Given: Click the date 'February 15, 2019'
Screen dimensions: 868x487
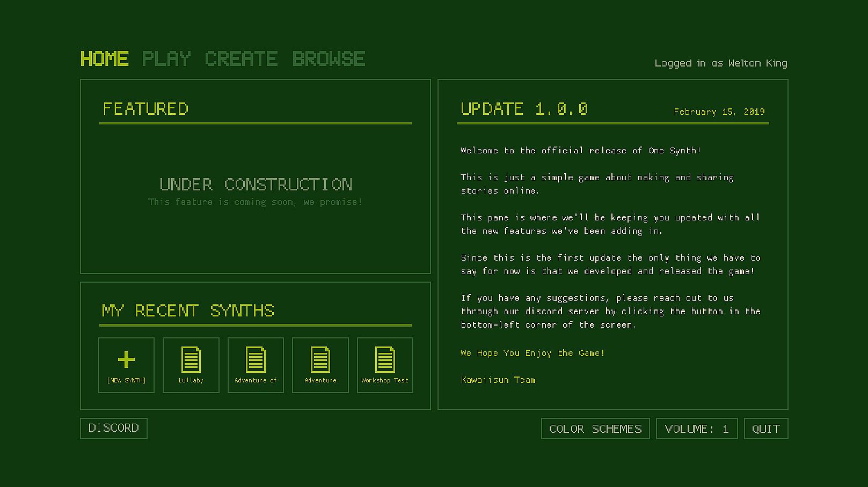Looking at the screenshot, I should tap(719, 112).
